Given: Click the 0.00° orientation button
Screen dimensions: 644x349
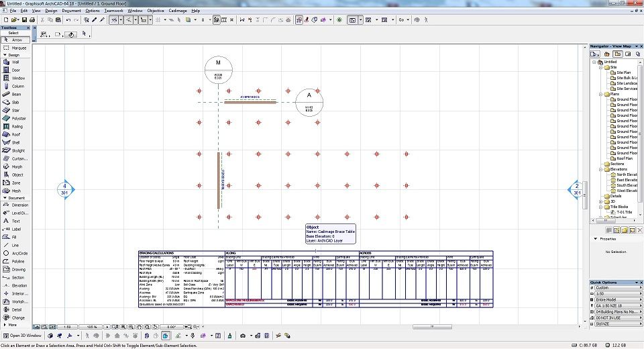Looking at the screenshot, I should [x=171, y=328].
